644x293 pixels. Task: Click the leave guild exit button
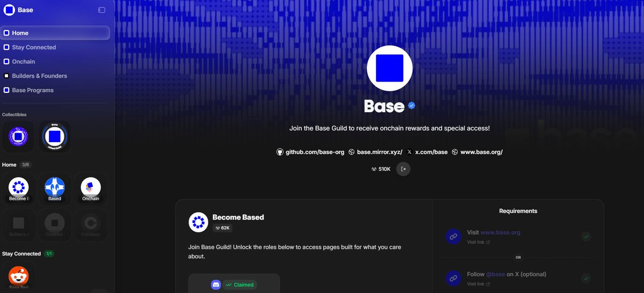[403, 169]
